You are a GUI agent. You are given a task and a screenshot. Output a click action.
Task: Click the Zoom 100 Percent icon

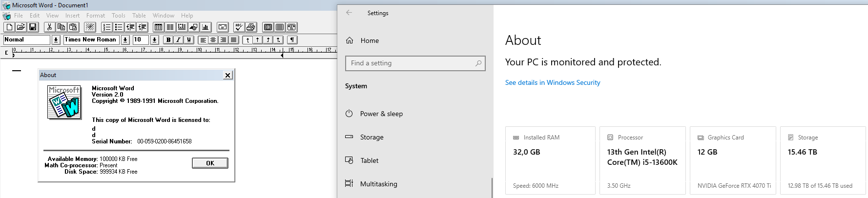(280, 27)
